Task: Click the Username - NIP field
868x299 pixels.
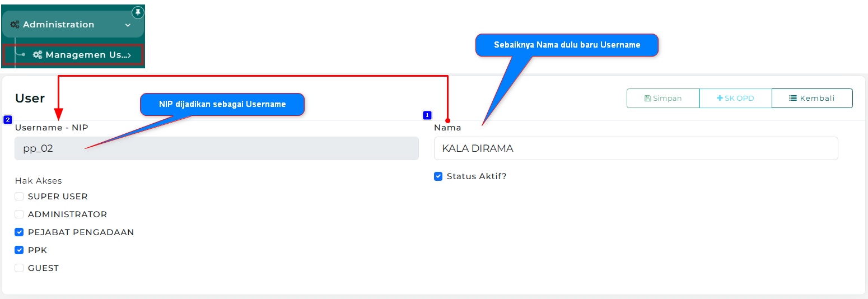Action: click(x=216, y=148)
